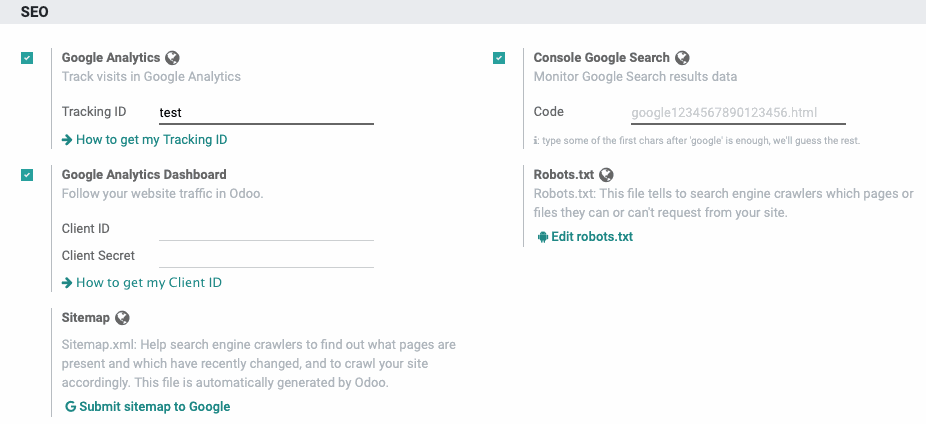Click the arrow icon before How to get my Client ID
The image size is (926, 424).
pos(67,283)
